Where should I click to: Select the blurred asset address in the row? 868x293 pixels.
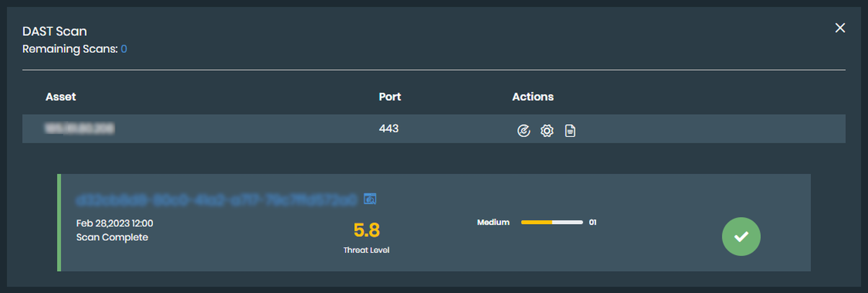pos(80,129)
